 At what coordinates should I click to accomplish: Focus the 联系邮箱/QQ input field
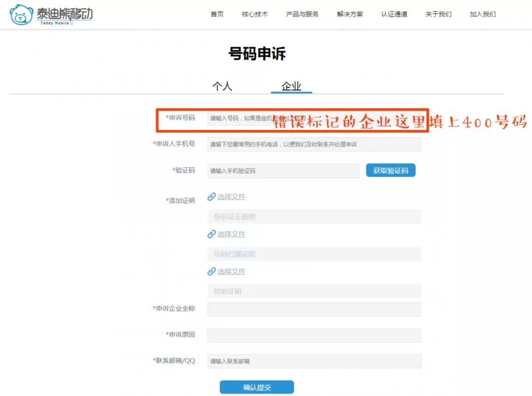click(x=314, y=361)
